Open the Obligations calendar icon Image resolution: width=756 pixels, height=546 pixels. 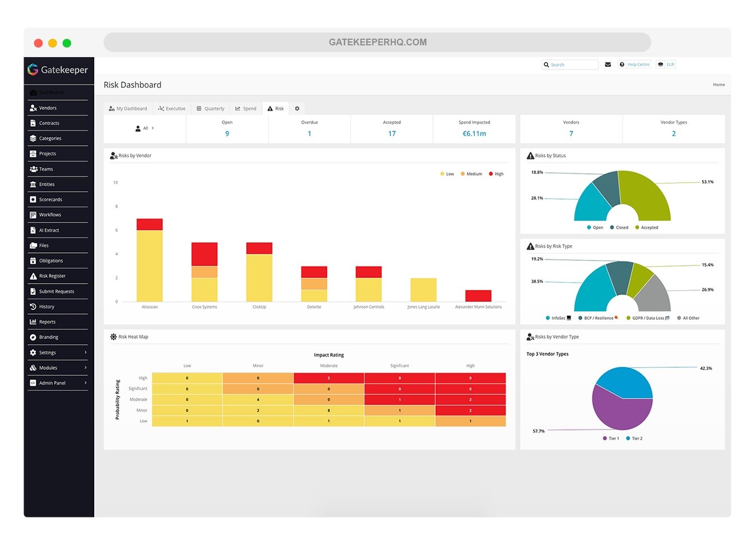[x=33, y=261]
